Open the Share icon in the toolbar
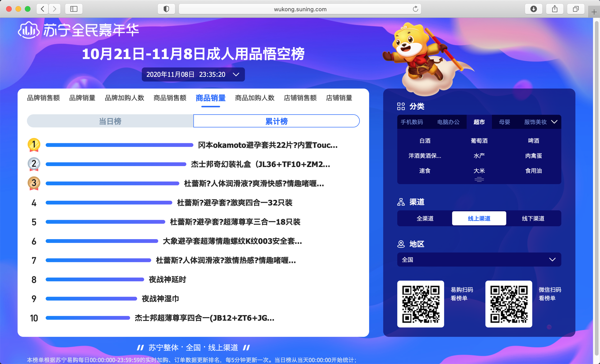This screenshot has height=364, width=600. click(x=555, y=9)
